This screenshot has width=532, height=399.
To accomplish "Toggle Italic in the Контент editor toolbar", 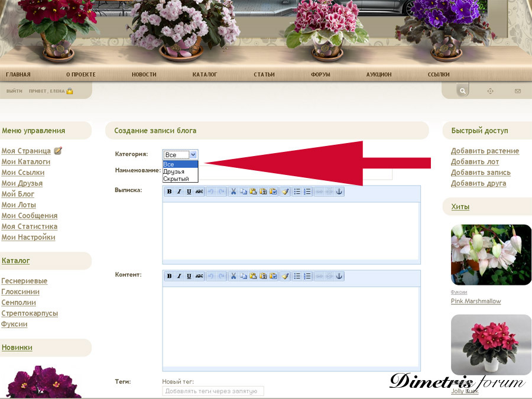I will click(179, 276).
